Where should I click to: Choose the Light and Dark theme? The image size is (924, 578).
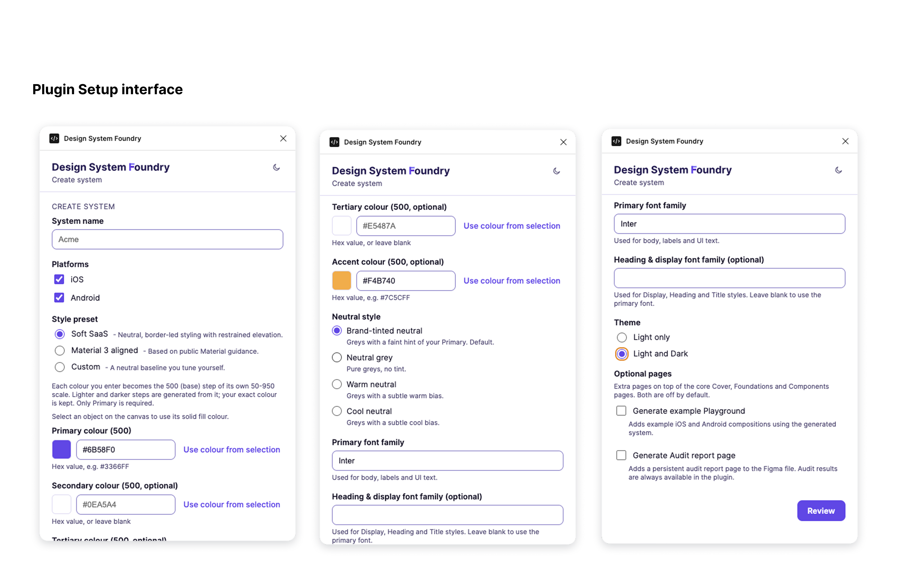point(622,354)
